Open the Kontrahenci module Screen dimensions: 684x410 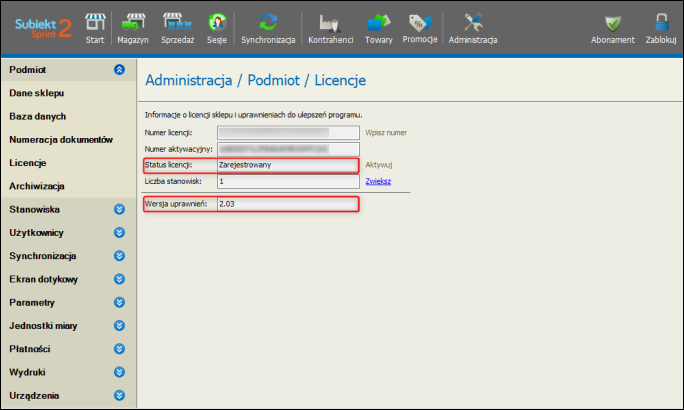[332, 26]
